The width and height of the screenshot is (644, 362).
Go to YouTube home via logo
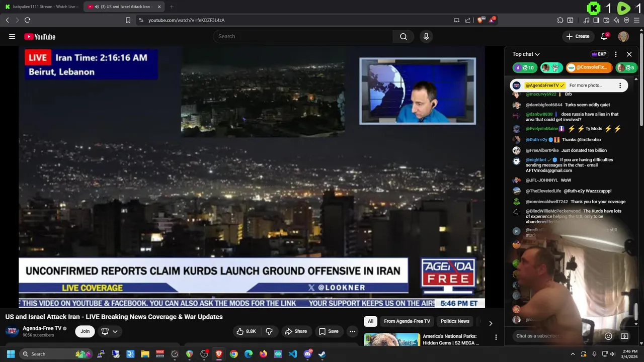[40, 36]
